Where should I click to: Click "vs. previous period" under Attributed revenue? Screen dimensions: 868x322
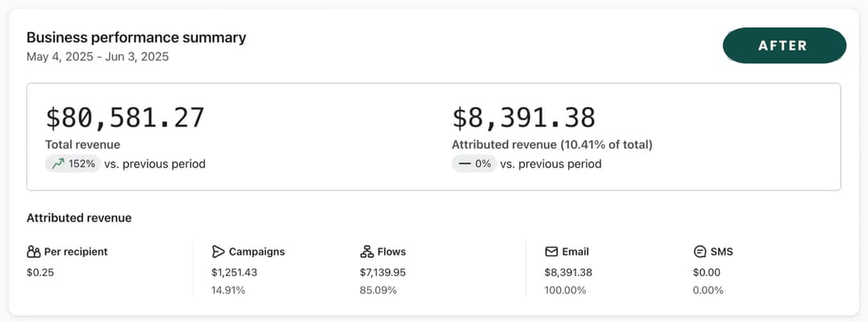point(551,165)
